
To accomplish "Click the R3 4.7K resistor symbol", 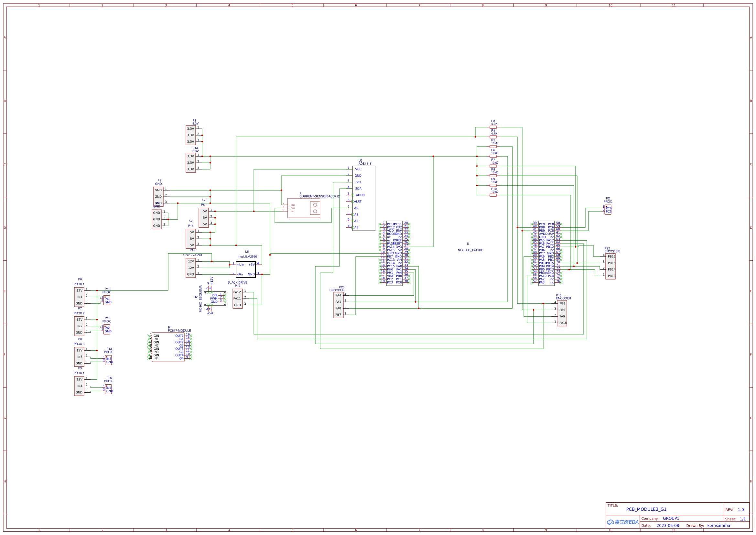I will point(493,127).
